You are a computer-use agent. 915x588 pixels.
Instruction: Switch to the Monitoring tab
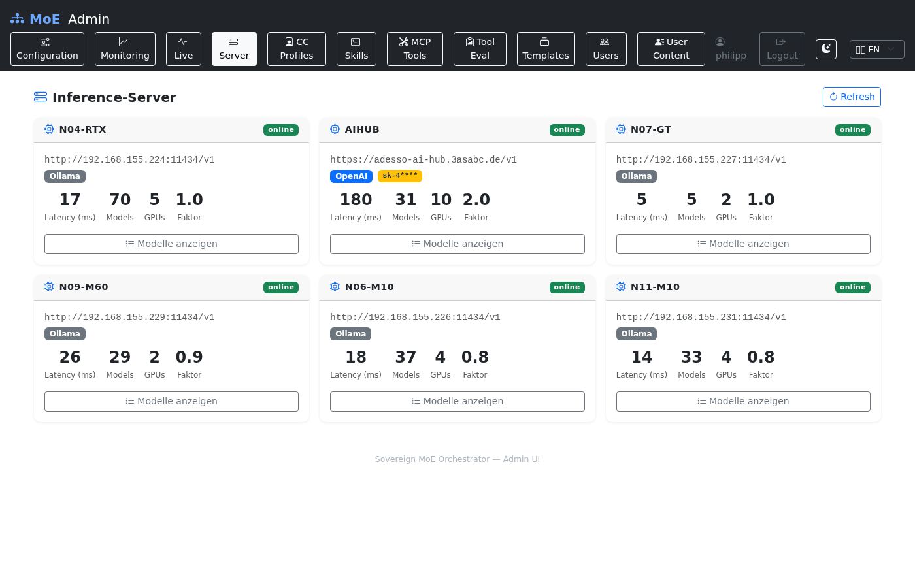click(125, 49)
